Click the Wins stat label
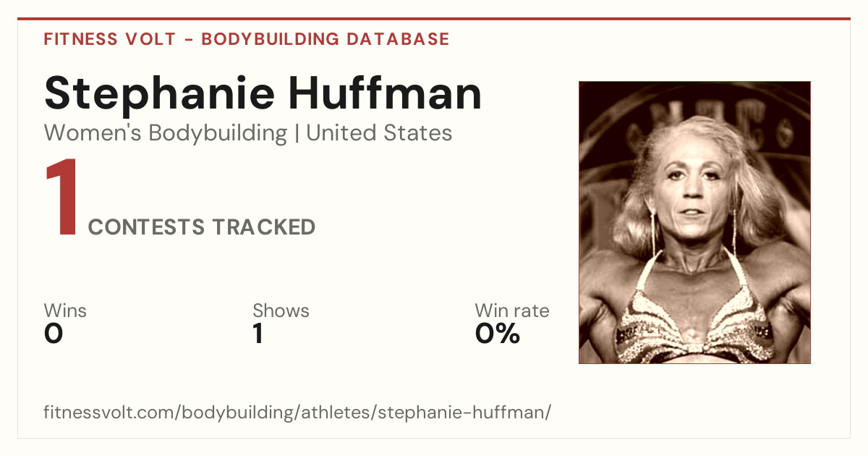The width and height of the screenshot is (868, 456). tap(65, 311)
